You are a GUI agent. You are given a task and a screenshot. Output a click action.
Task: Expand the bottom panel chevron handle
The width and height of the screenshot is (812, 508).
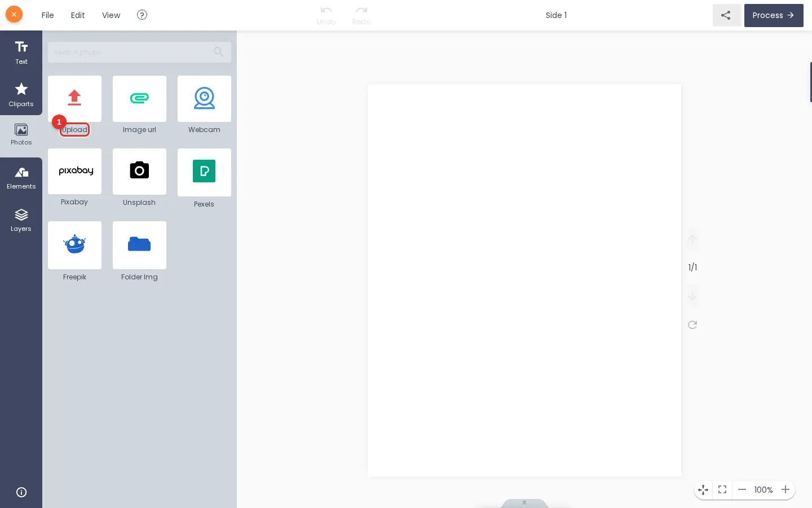tap(524, 503)
